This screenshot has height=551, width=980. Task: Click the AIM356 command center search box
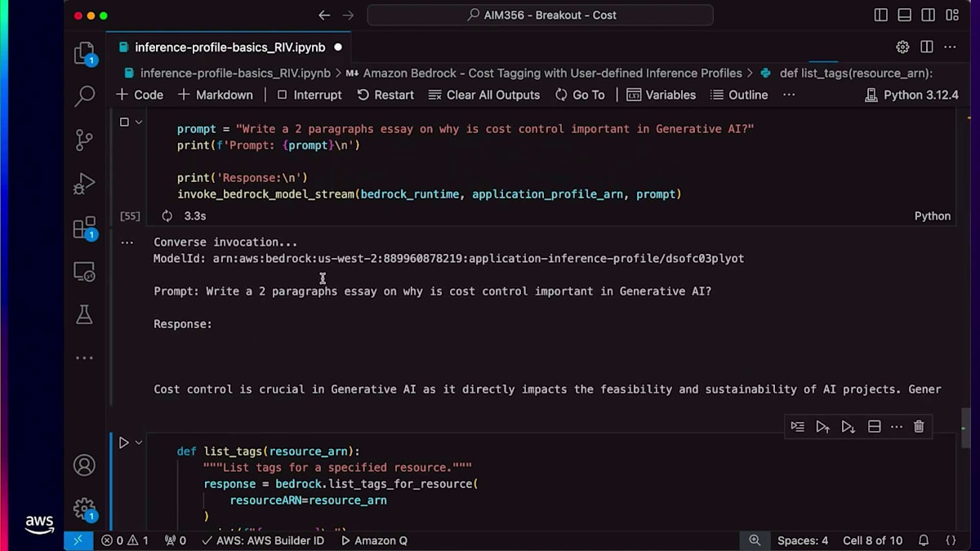point(541,15)
